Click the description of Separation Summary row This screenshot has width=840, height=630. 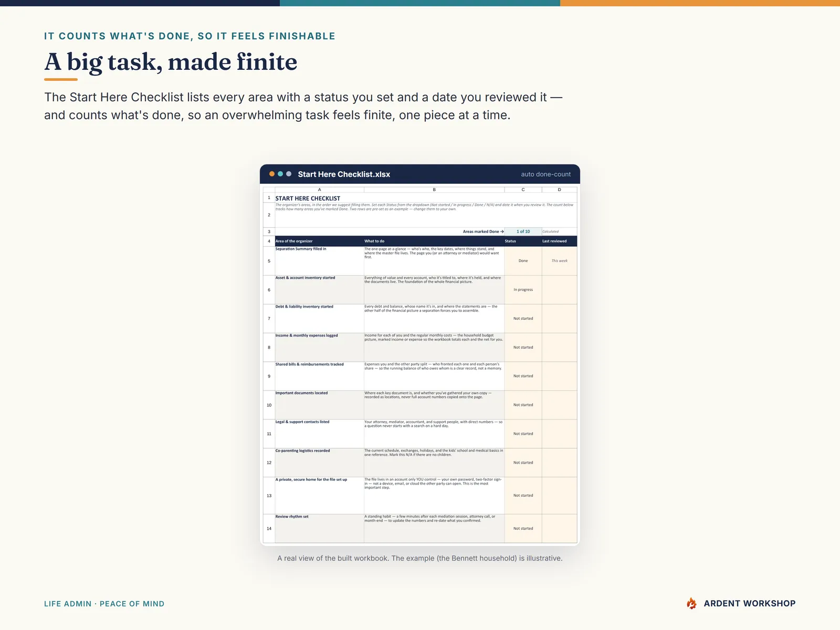tap(434, 261)
